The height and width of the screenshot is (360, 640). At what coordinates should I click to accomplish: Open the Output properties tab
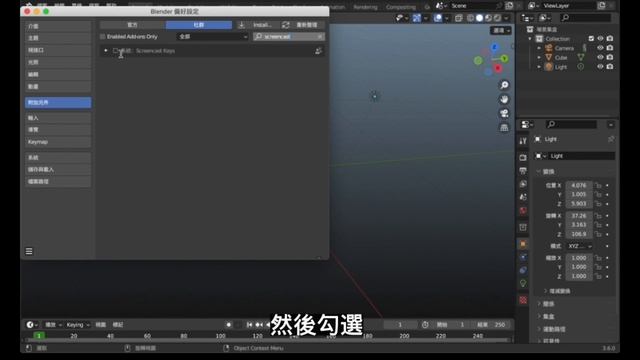point(523,171)
